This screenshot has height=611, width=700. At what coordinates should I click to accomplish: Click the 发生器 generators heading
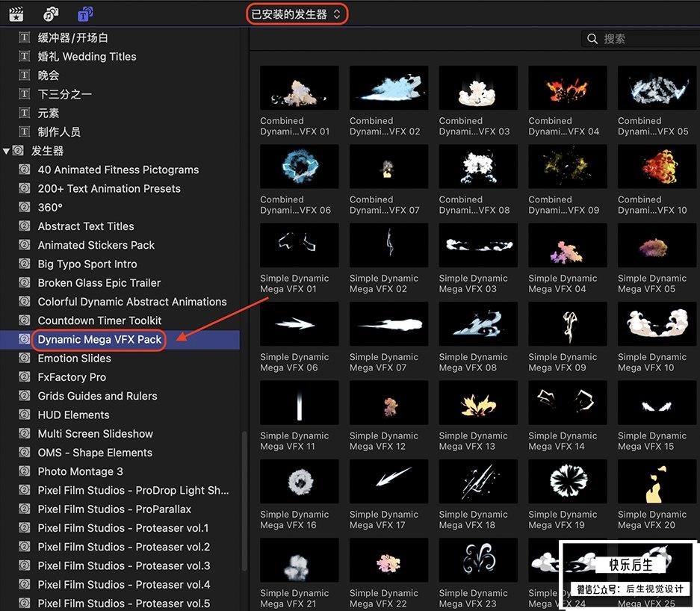(x=47, y=151)
